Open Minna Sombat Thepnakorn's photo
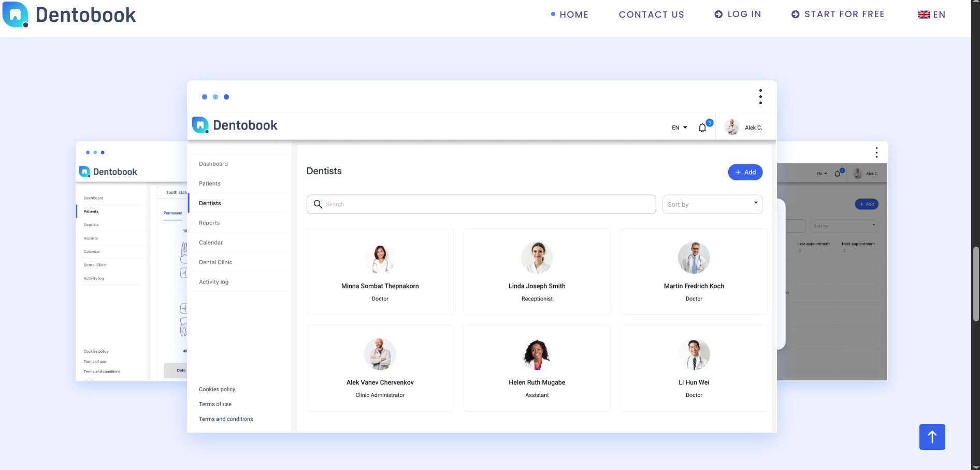 [380, 258]
